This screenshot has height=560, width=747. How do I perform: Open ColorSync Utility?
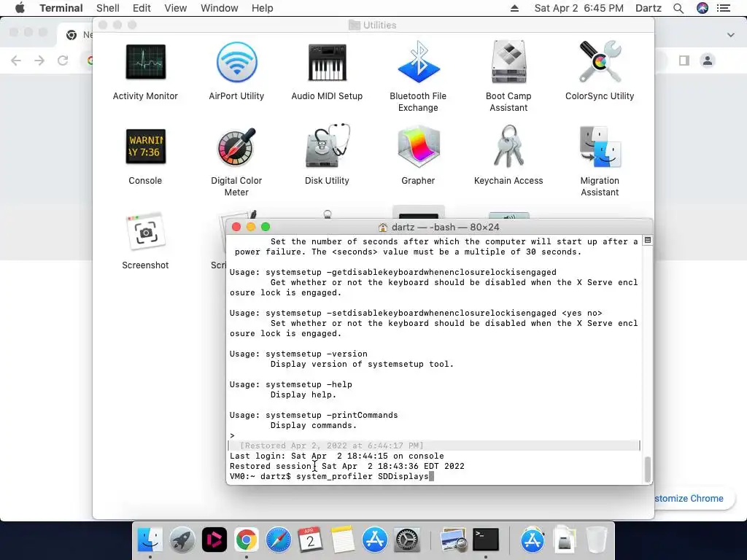click(600, 62)
